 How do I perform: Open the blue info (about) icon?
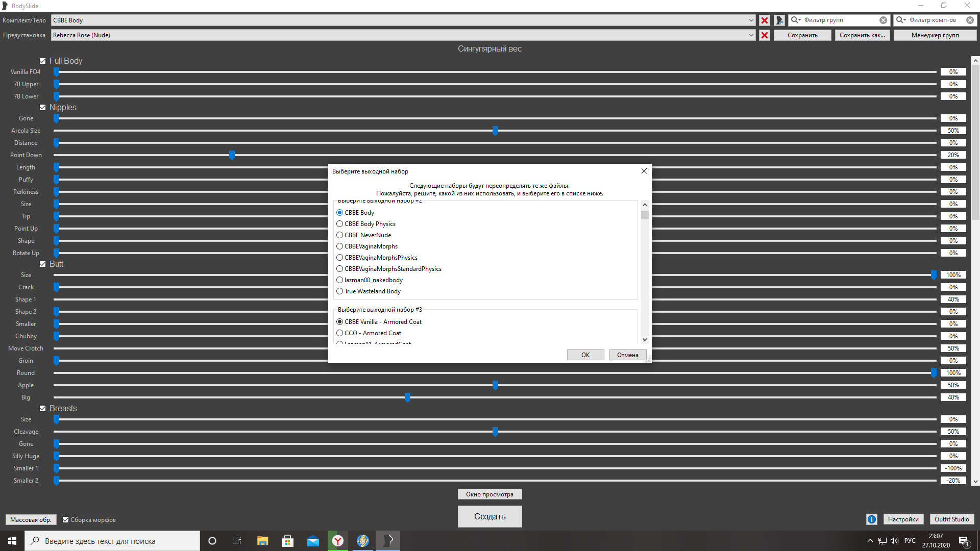coord(871,519)
